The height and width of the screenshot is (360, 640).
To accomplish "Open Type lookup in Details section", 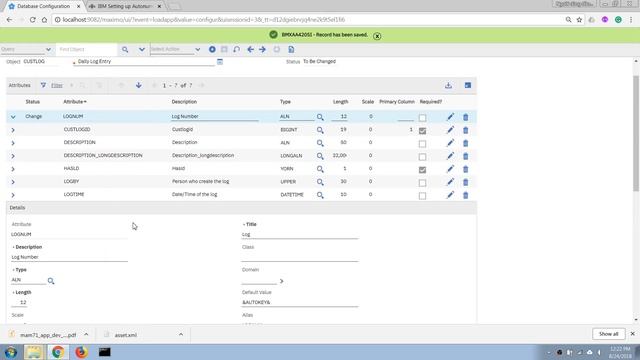I will [51, 281].
